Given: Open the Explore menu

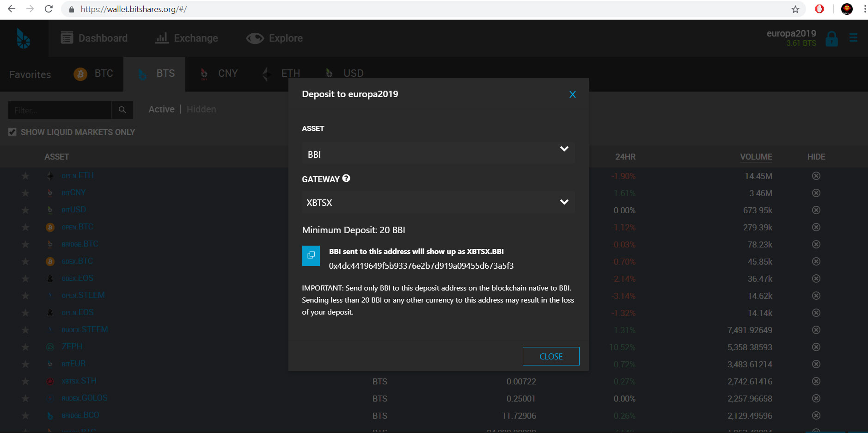Looking at the screenshot, I should 275,38.
